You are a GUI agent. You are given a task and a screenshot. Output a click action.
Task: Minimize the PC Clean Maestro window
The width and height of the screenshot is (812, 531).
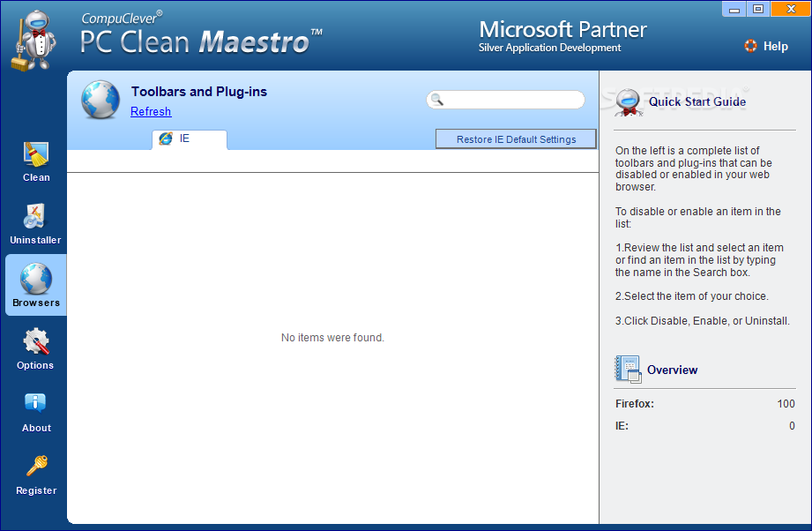[x=734, y=9]
